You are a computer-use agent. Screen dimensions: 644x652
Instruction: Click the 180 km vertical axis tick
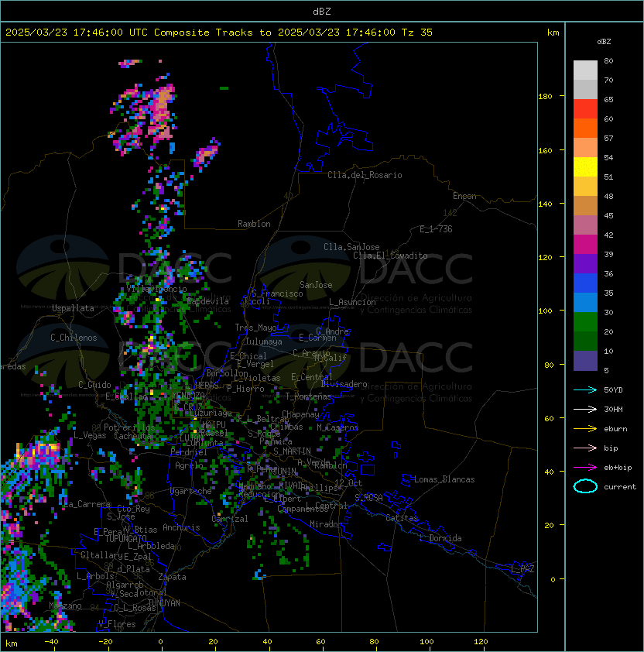(x=545, y=97)
